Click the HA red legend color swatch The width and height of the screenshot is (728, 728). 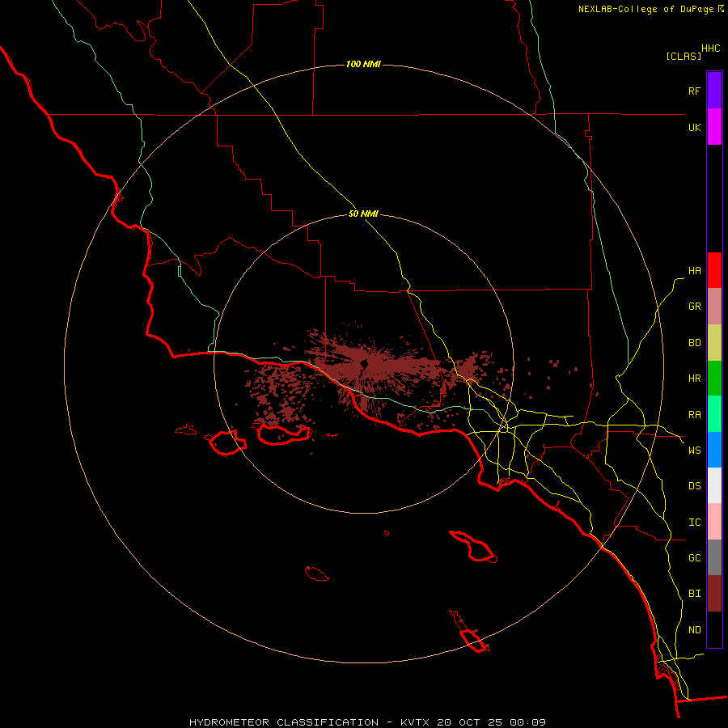point(714,270)
